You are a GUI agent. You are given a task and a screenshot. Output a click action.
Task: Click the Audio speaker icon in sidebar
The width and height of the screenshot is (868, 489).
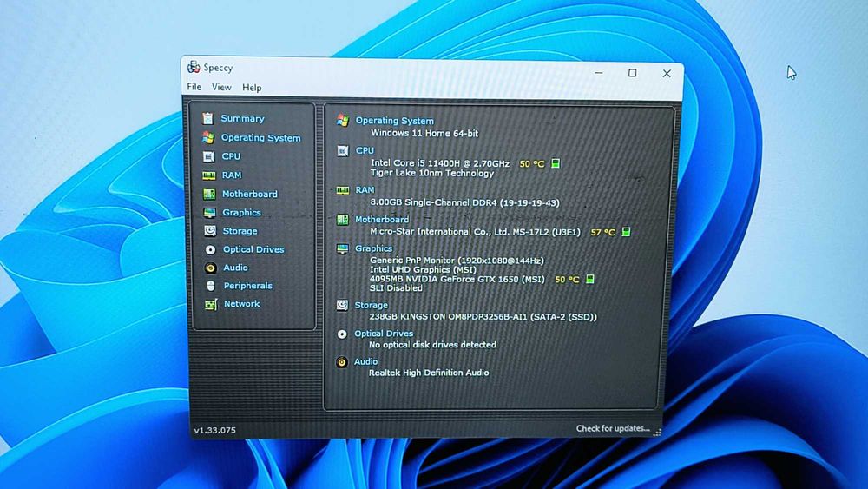210,268
